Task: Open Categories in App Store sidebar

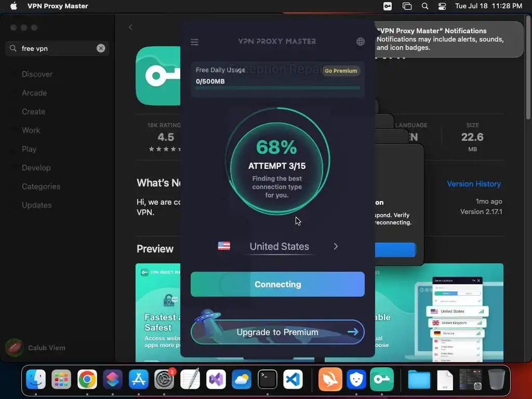Action: 41,187
